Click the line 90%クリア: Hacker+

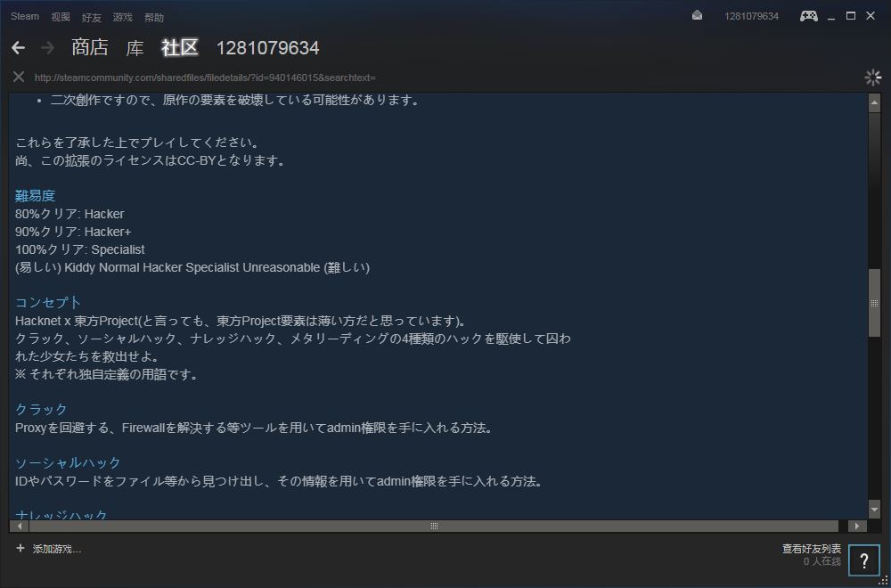[x=73, y=232]
